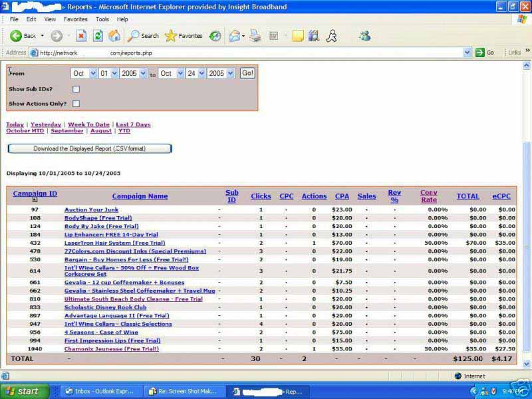Refresh the reports page
This screenshot has width=532, height=399.
pos(98,36)
